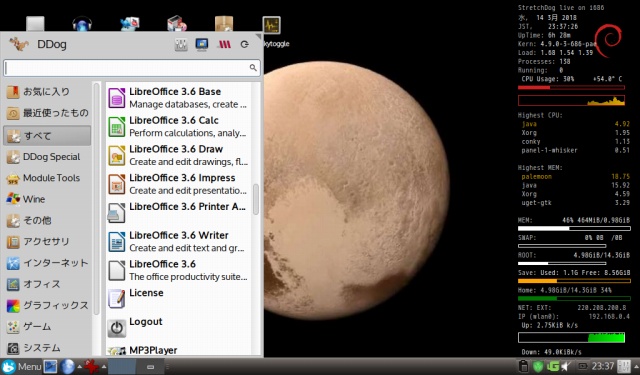Open the DDog Special category
The width and height of the screenshot is (640, 375).
tap(47, 157)
